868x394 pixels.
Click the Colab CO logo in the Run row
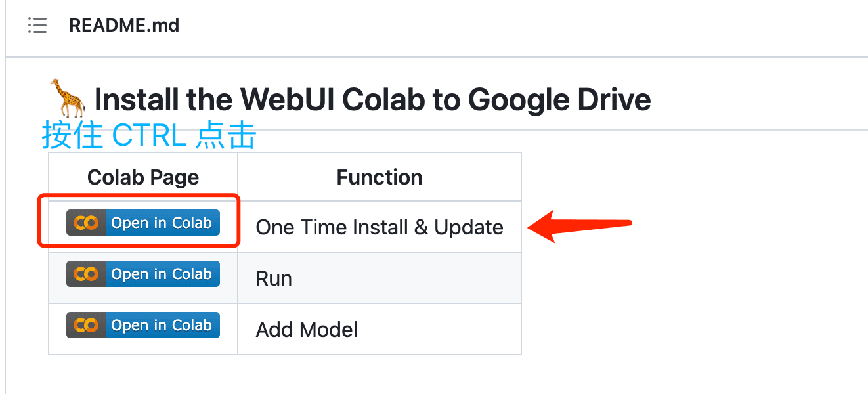pyautogui.click(x=86, y=274)
